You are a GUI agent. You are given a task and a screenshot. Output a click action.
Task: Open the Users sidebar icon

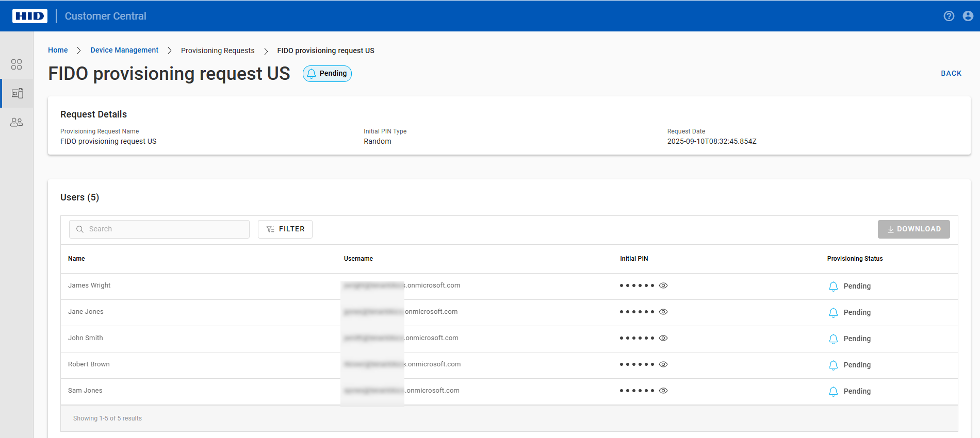[17, 122]
